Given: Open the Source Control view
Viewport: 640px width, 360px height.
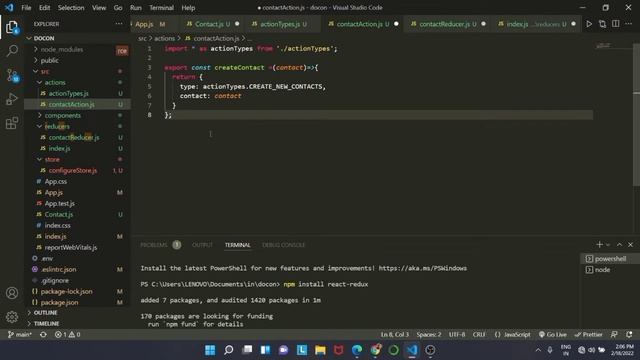Looking at the screenshot, I should click(12, 75).
